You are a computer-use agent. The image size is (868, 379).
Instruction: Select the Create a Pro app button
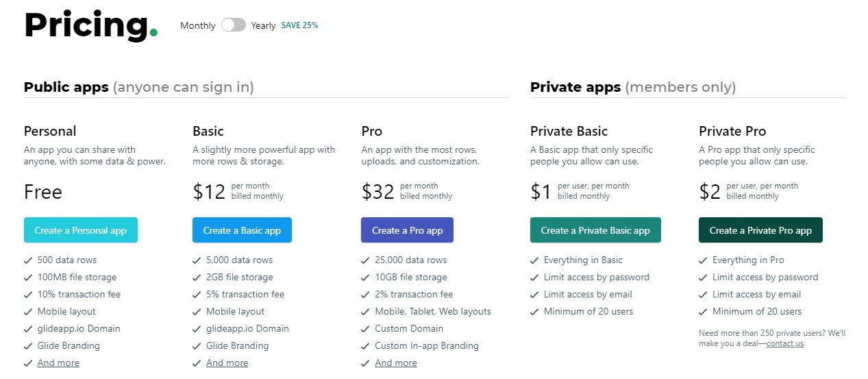click(x=407, y=230)
